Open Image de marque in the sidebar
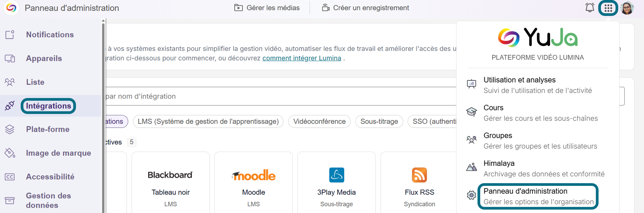 pos(59,153)
